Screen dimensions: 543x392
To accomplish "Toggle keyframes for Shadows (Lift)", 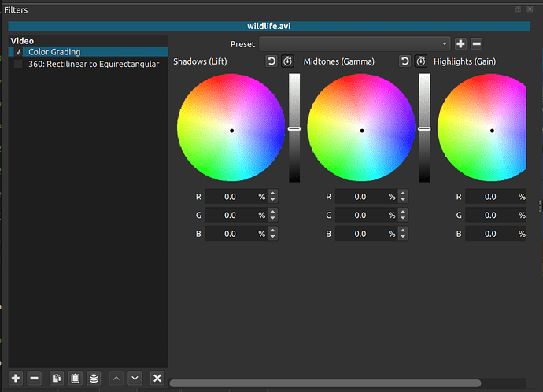I will coord(287,61).
